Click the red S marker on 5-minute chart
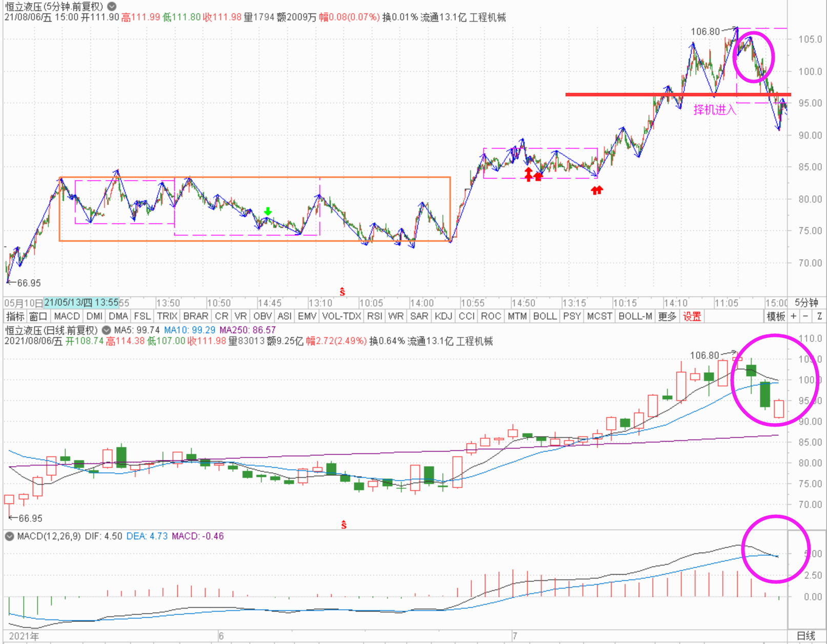Screen dimensions: 827x644 [x=342, y=292]
